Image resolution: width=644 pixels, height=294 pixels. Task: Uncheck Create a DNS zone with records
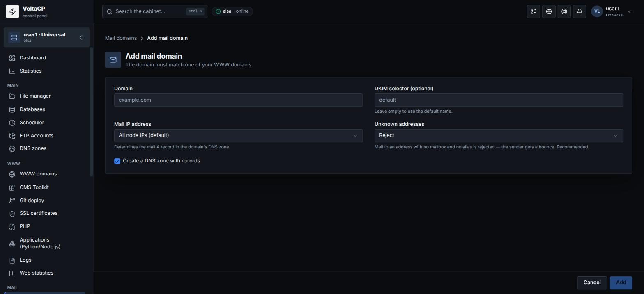click(x=117, y=161)
